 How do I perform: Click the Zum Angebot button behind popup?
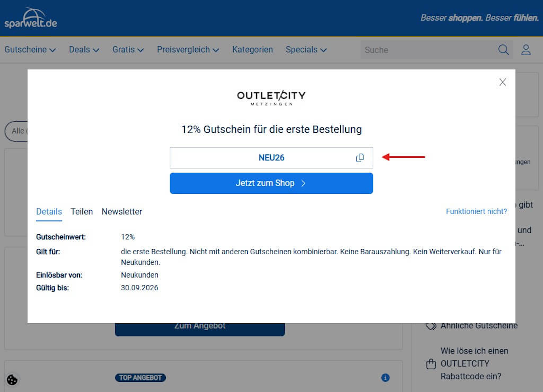(x=200, y=329)
